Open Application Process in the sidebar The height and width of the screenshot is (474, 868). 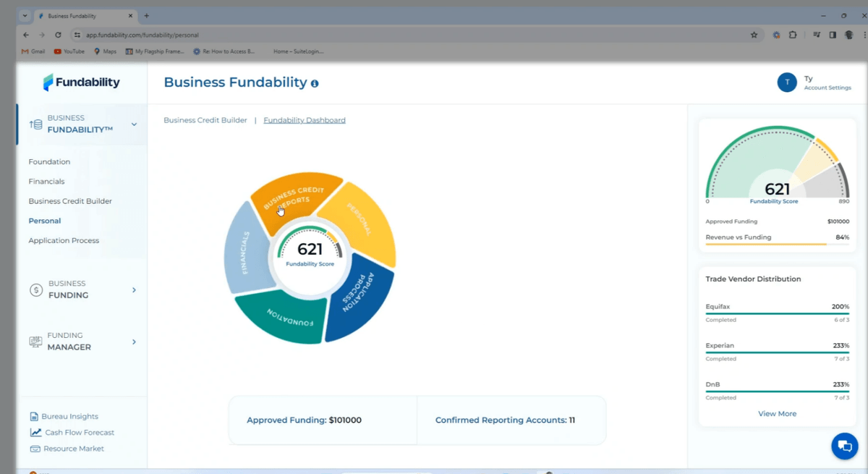click(x=64, y=240)
